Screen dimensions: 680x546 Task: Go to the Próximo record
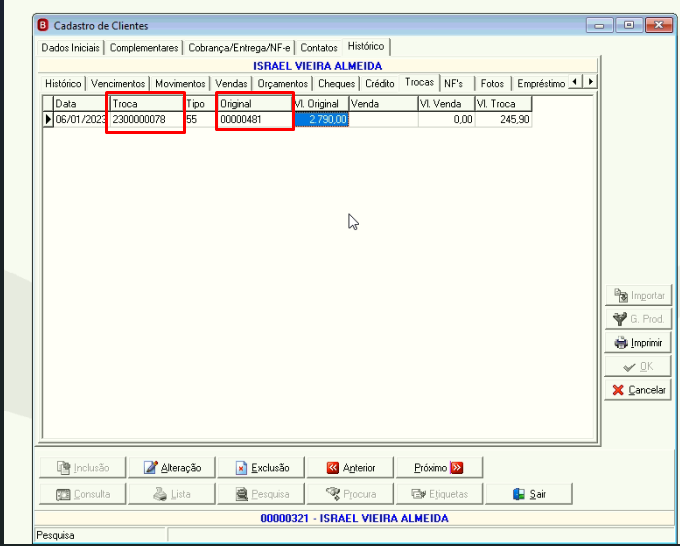[x=439, y=468]
